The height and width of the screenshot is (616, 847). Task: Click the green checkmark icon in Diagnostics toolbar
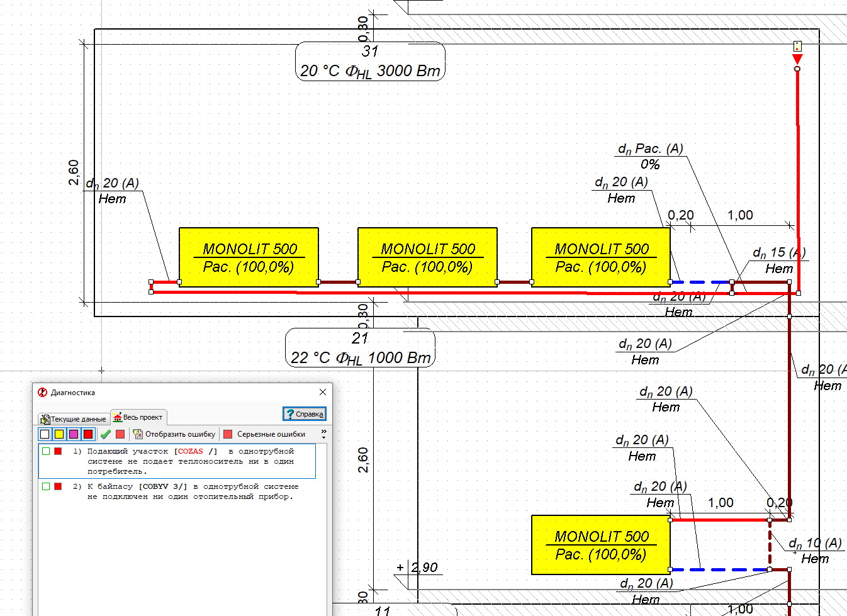(105, 434)
